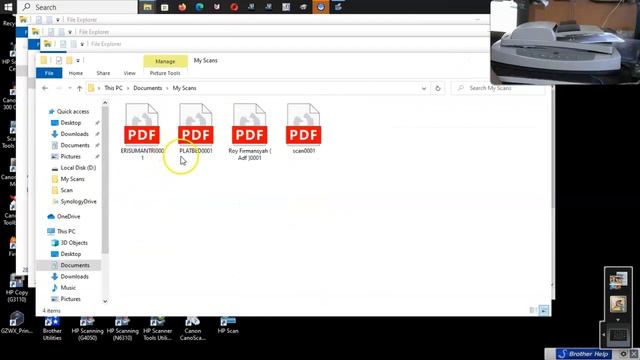The height and width of the screenshot is (360, 640).
Task: Open HP Scan desktop shortcut
Action: point(228,326)
